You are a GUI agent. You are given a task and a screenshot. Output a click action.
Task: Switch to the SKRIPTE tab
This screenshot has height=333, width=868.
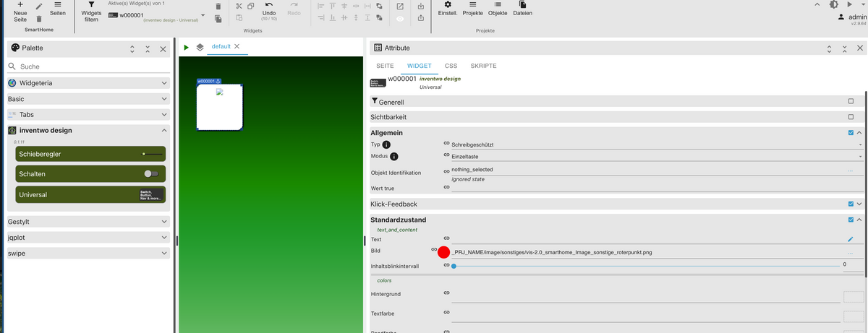click(x=483, y=66)
